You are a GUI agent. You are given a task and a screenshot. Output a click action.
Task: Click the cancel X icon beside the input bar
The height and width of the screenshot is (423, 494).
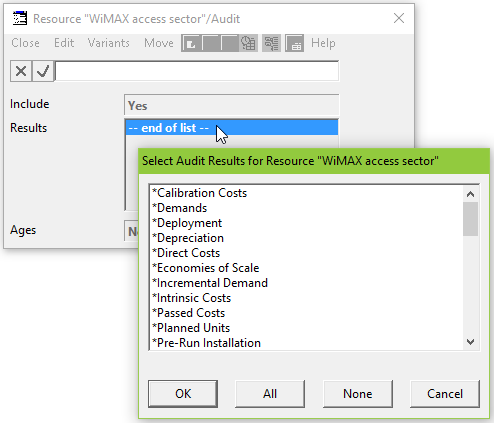21,71
